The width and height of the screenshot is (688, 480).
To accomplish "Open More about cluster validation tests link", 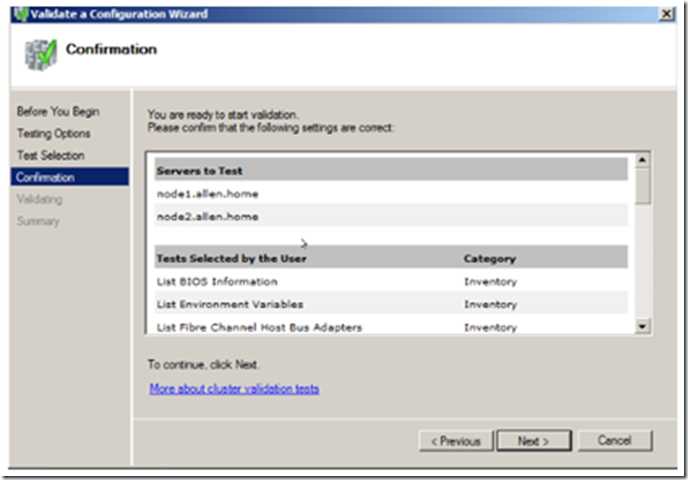I will [x=234, y=389].
